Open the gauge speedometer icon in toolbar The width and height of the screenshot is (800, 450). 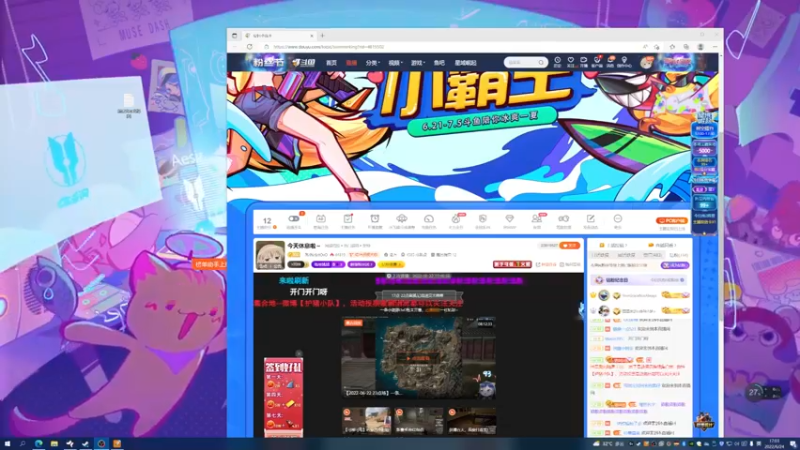pos(429,221)
